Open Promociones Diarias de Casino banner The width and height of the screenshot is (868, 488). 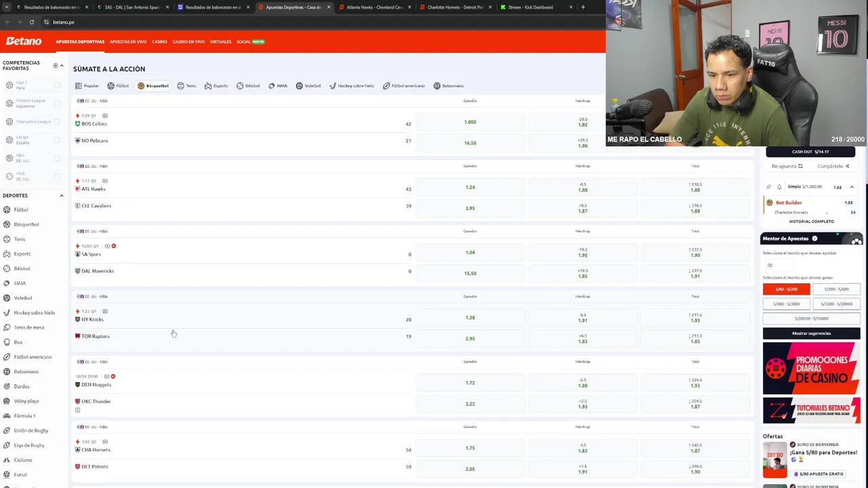(811, 368)
